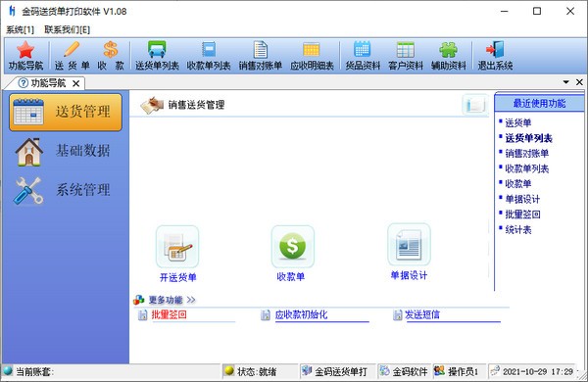Click the 更多功能 colored cubes icon

click(139, 300)
